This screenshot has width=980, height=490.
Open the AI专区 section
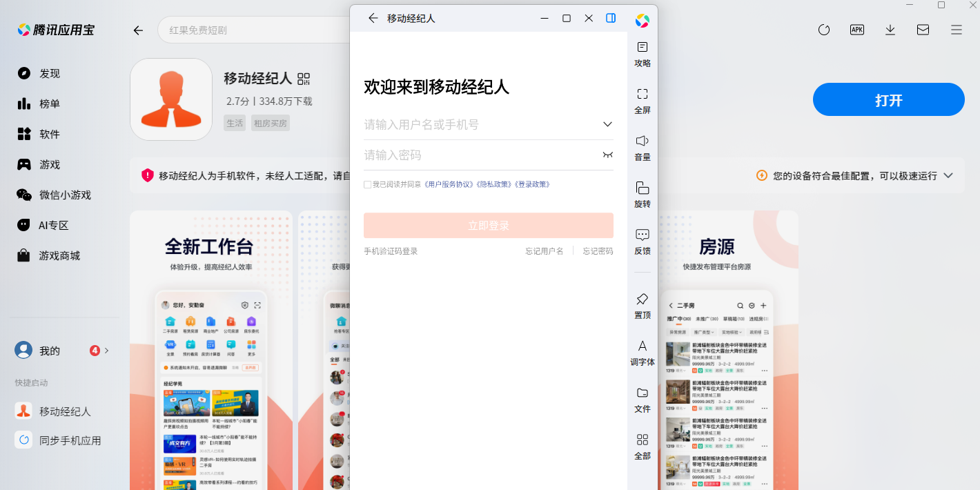(43, 225)
